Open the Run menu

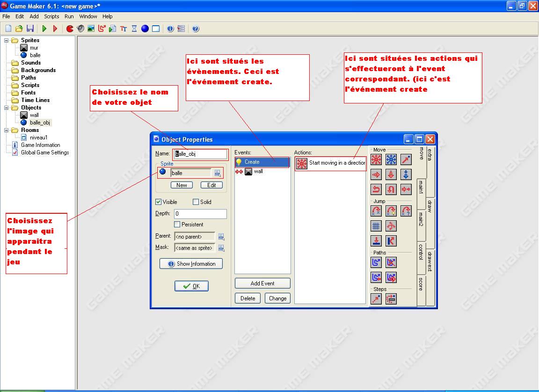(69, 16)
